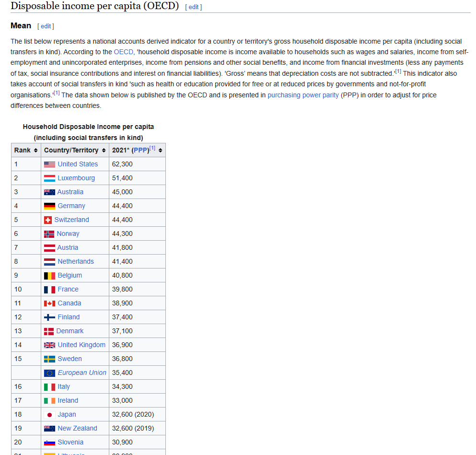Open the purchasing power parity link
The height and width of the screenshot is (455, 476).
point(303,95)
